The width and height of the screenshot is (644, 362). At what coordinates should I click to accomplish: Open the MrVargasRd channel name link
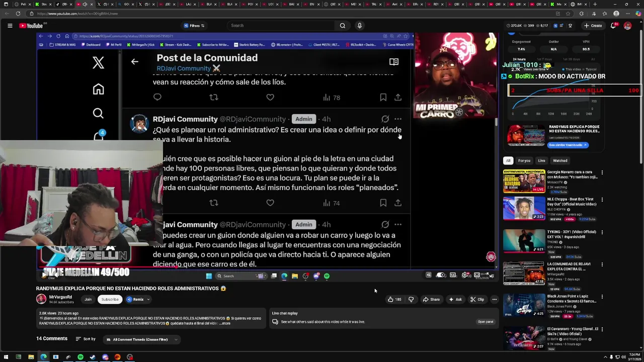pyautogui.click(x=60, y=297)
